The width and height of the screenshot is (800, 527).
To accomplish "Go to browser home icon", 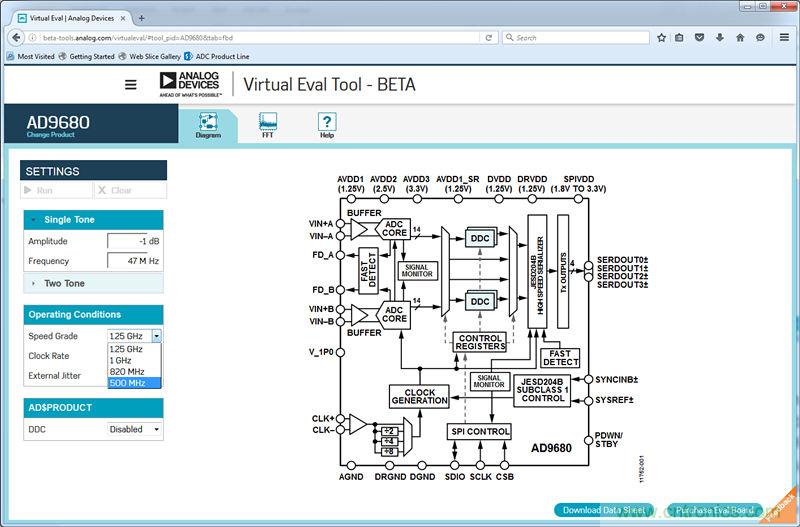I will point(740,37).
